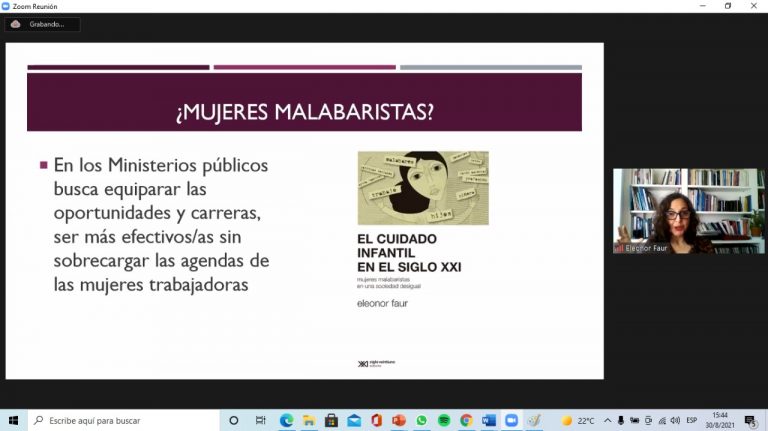Restore down the Zoom window
The image size is (768, 431).
pos(728,6)
